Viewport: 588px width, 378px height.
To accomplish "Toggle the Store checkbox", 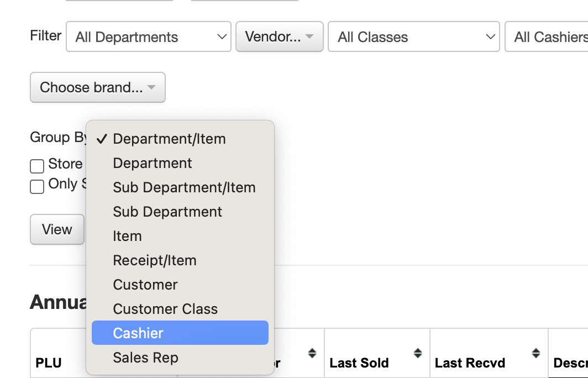I will click(37, 165).
